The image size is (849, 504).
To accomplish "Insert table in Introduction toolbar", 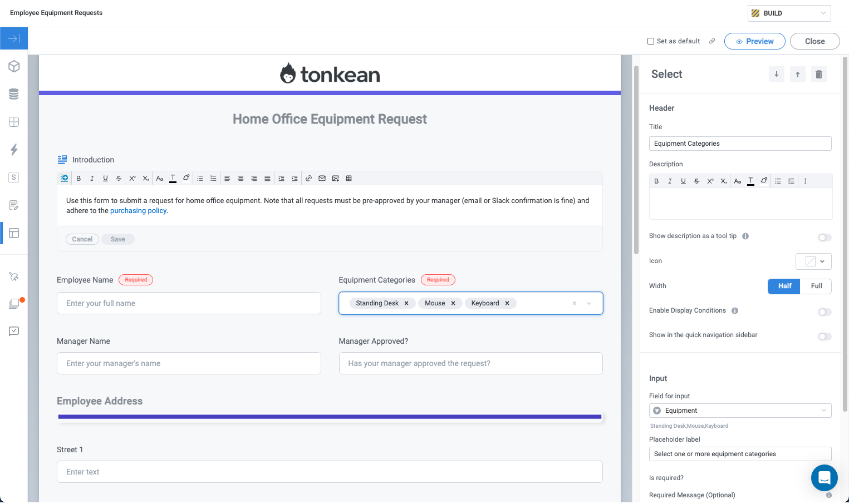I will (349, 178).
